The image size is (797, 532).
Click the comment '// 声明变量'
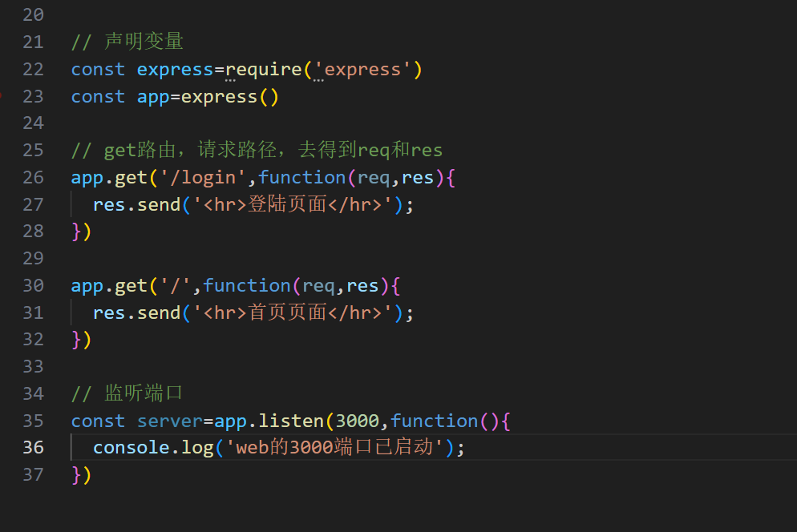pyautogui.click(x=127, y=42)
